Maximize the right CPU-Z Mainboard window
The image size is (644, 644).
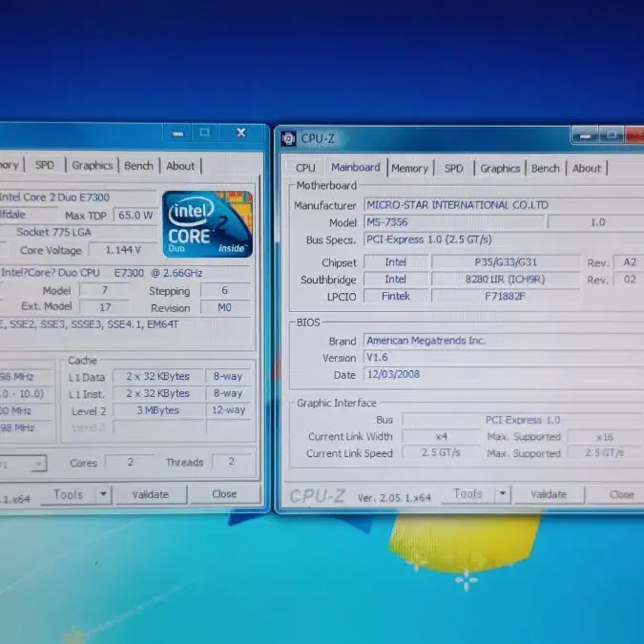(612, 135)
